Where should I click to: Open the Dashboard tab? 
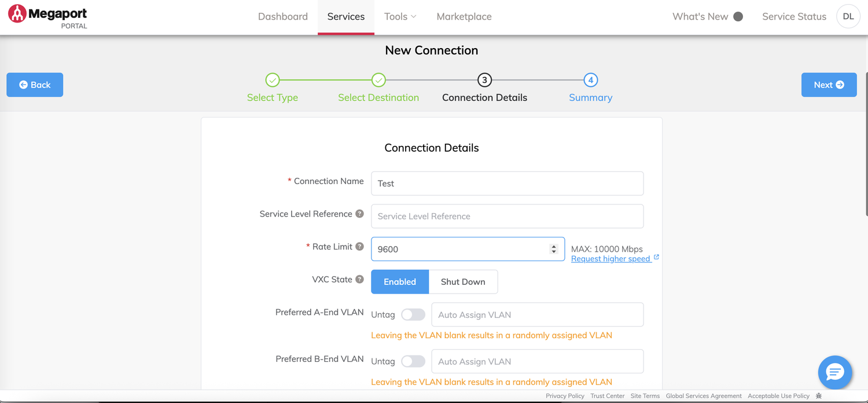tap(283, 17)
